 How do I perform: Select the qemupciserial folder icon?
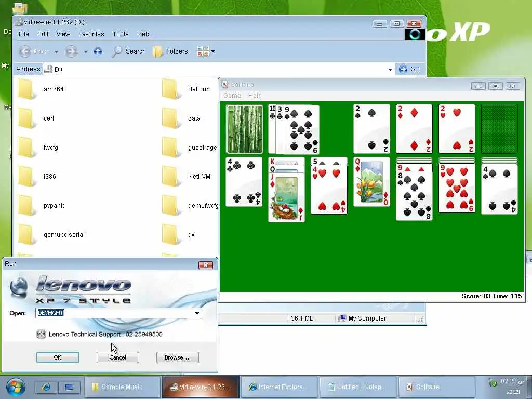26,234
